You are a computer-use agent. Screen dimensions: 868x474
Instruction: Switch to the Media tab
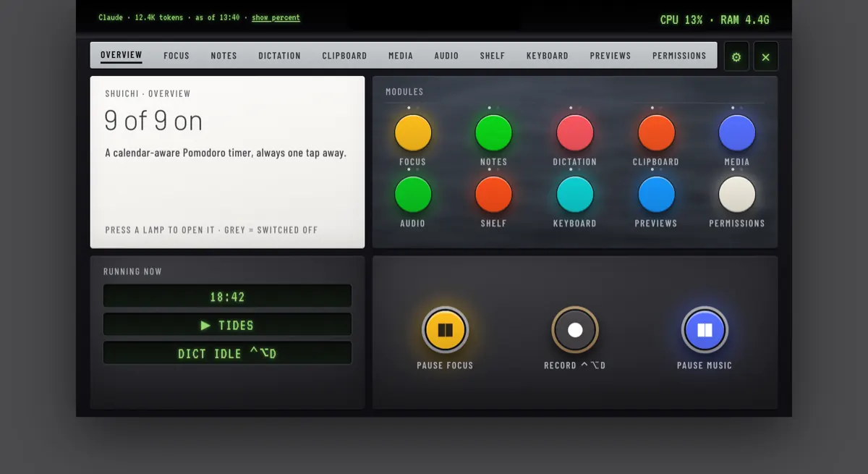pos(401,56)
